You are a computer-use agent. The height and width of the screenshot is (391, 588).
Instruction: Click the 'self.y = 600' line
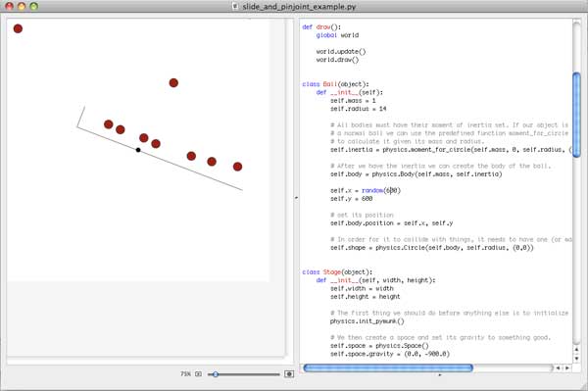352,199
